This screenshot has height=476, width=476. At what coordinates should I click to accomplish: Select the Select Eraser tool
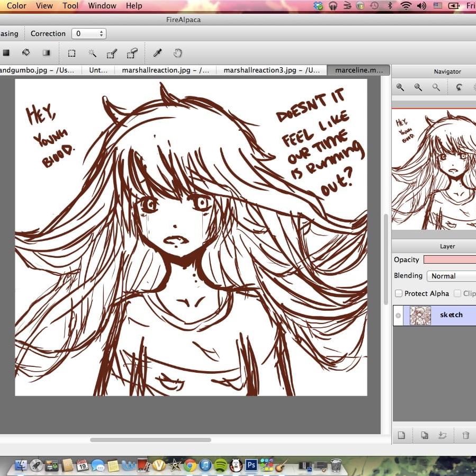132,53
